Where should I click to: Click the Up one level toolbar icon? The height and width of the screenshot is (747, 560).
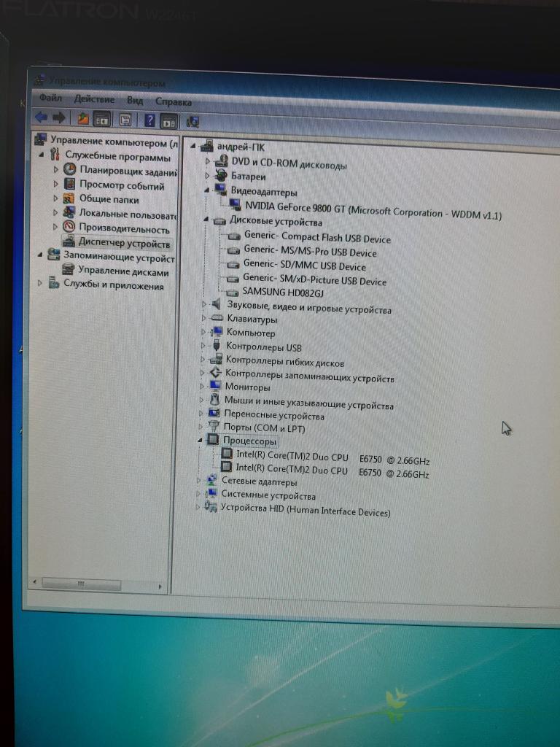[x=82, y=118]
